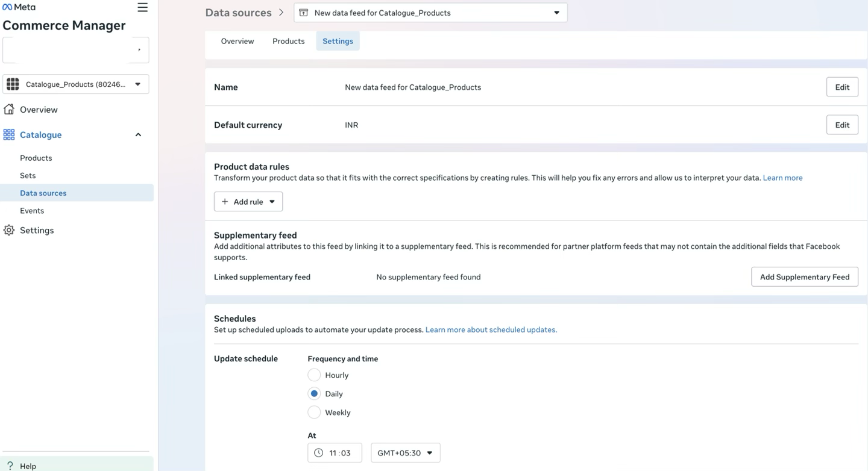This screenshot has height=471, width=868.
Task: Click the INR currency value
Action: pos(351,125)
